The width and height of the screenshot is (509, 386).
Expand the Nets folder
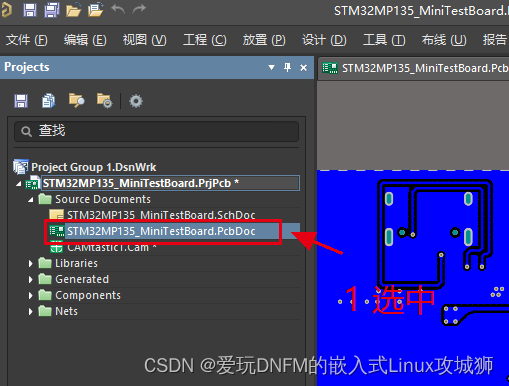point(31,311)
